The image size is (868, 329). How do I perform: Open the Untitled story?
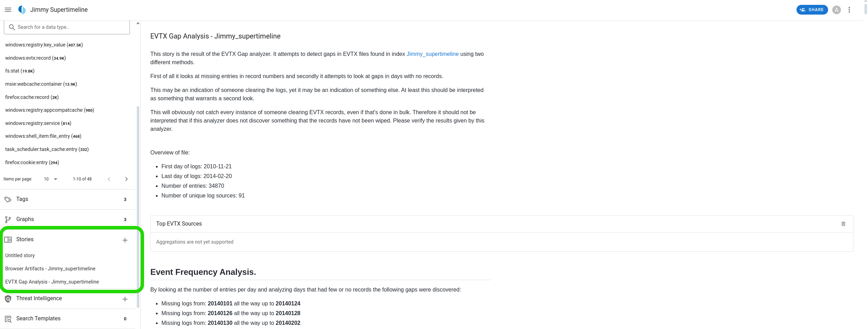coord(20,255)
